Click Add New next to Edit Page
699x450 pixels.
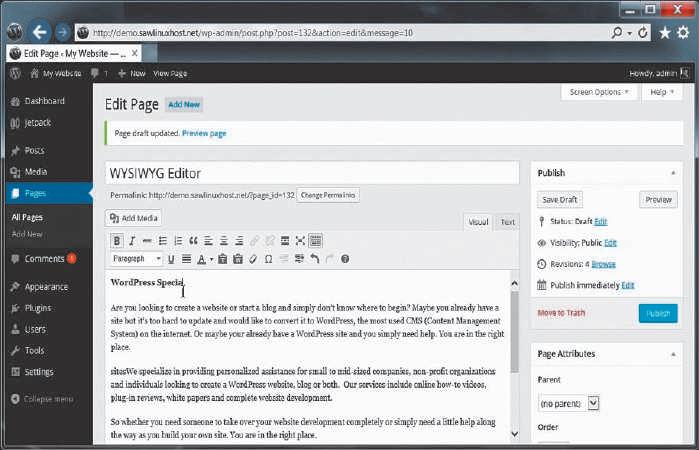coord(184,105)
